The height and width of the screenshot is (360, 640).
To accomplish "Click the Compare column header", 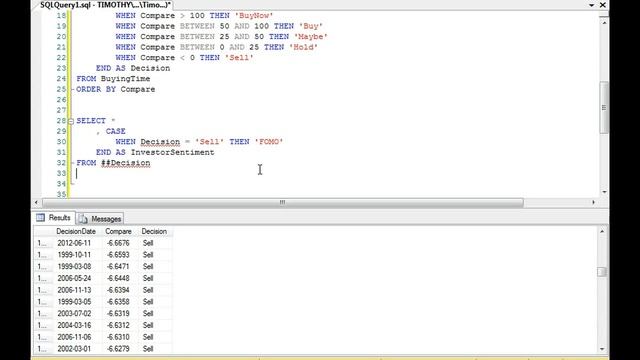I will pyautogui.click(x=118, y=231).
